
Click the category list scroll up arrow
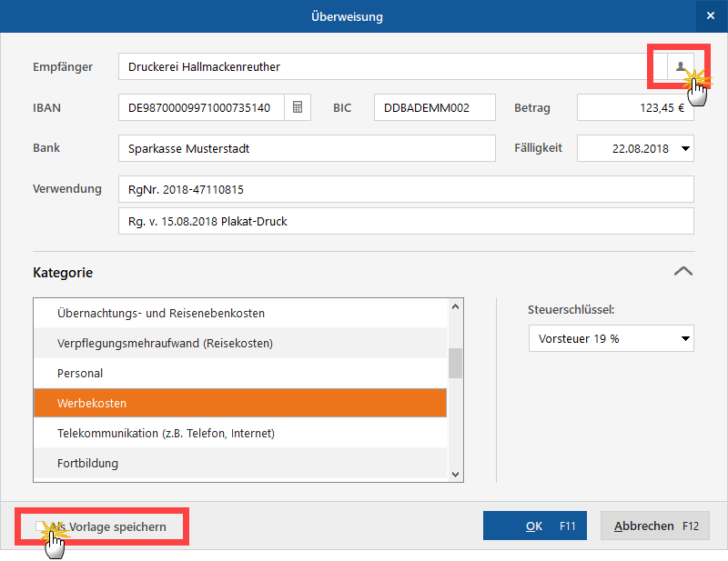[x=455, y=306]
